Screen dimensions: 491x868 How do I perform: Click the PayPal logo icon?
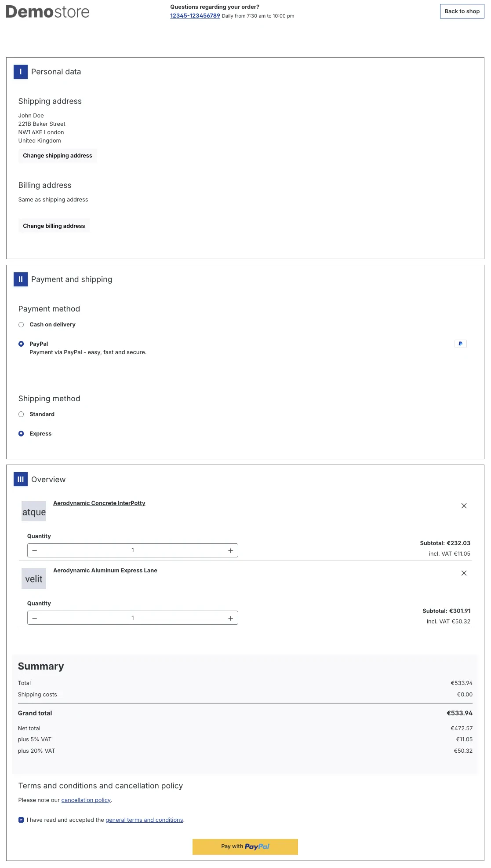pos(460,344)
